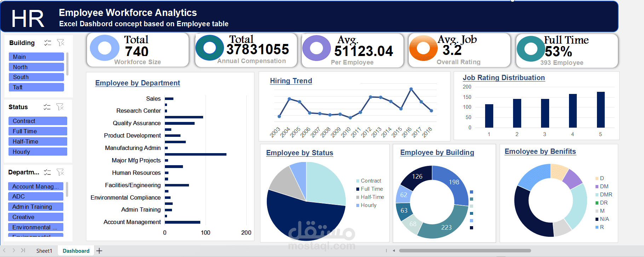Filter Department slicer by Account Manag...

click(36, 186)
